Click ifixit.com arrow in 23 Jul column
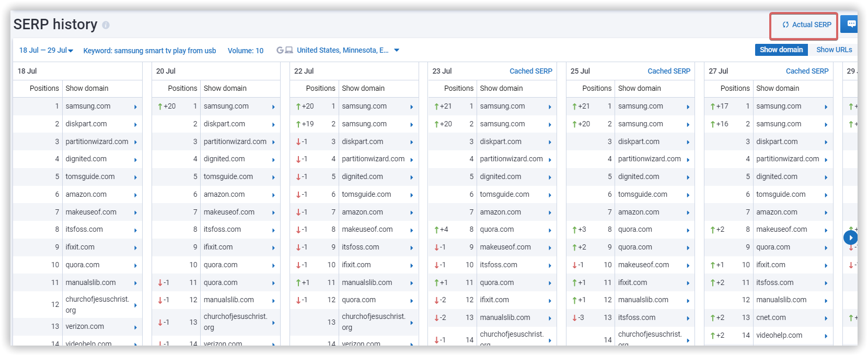The width and height of the screenshot is (868, 356). [550, 301]
